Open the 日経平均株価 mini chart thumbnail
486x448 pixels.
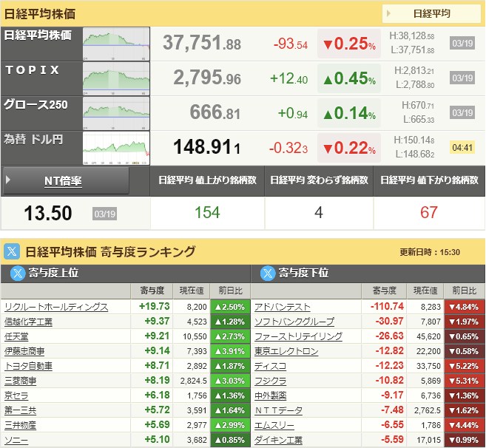116,44
